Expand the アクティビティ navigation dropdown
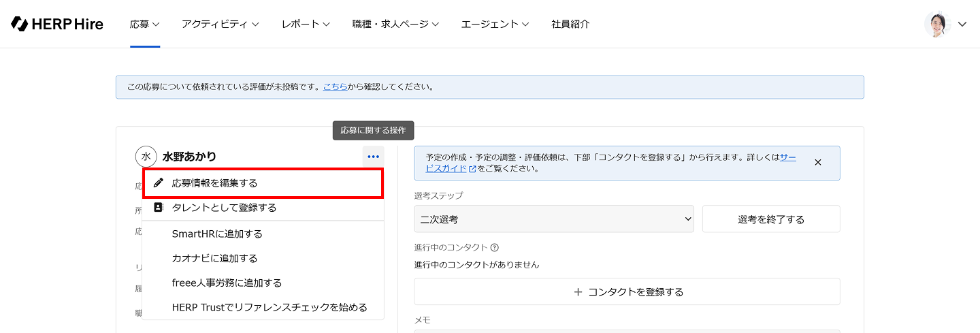This screenshot has height=333, width=980. 220,24
